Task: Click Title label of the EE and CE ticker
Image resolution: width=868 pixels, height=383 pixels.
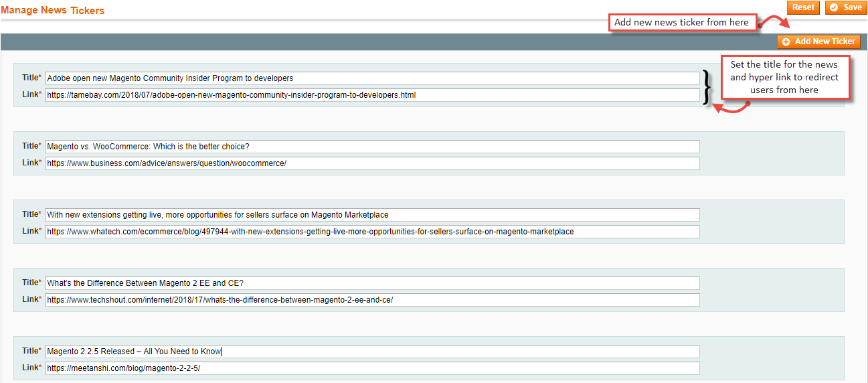Action: pyautogui.click(x=31, y=283)
